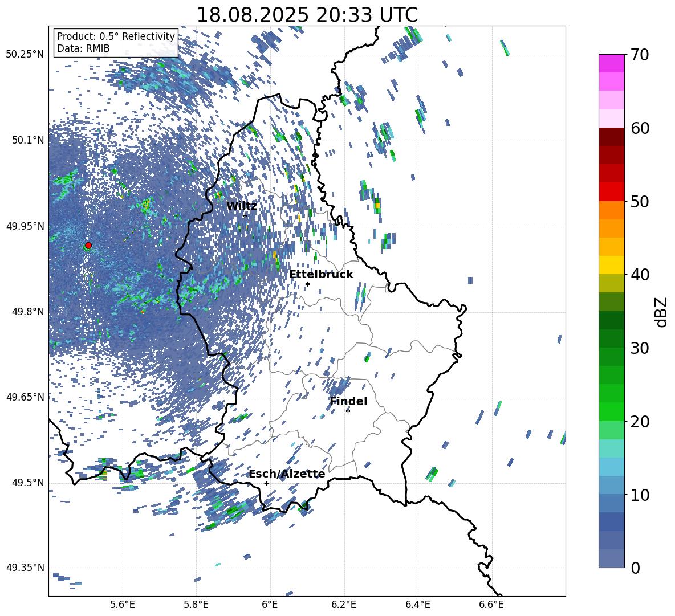
Task: Click the 5.8°E longitude label
Action: 196,605
